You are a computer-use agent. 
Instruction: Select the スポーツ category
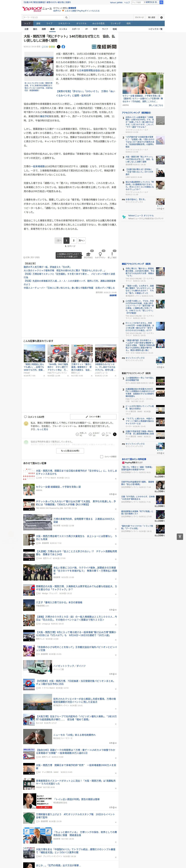click(76, 29)
